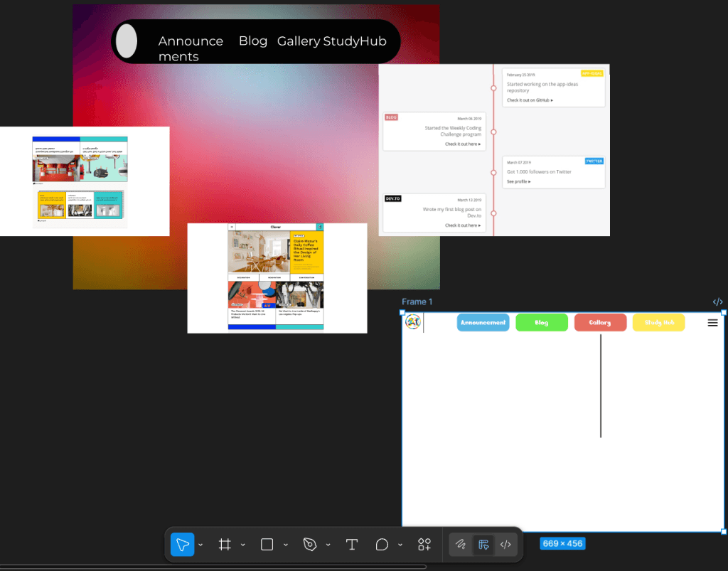The height and width of the screenshot is (571, 728).
Task: Expand the Move tool options dropdown
Action: [200, 545]
